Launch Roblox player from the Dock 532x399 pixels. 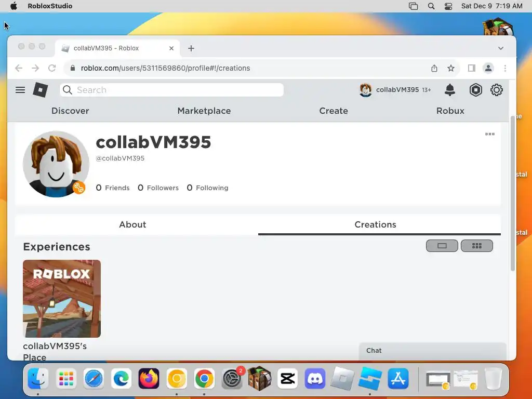point(343,379)
